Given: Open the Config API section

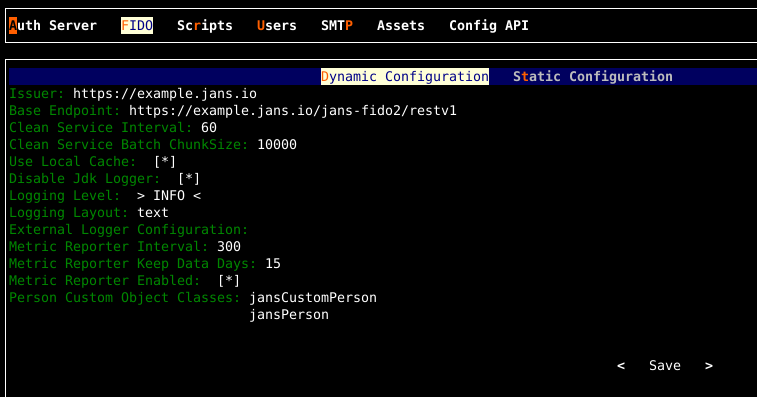Looking at the screenshot, I should (x=489, y=26).
